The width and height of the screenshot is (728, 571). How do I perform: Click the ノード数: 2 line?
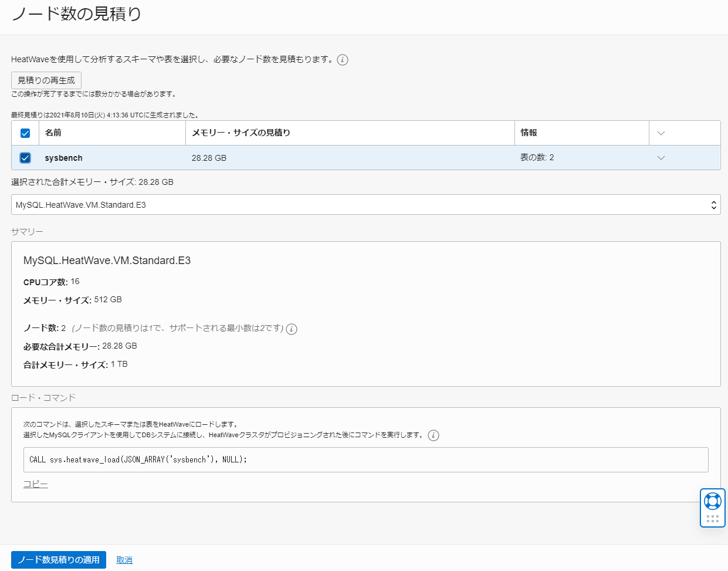[45, 328]
